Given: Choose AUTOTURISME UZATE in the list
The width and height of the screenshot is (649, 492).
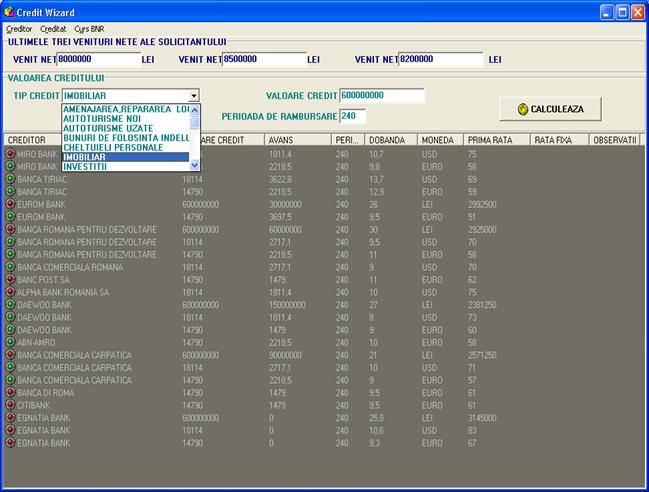Looking at the screenshot, I should coord(126,128).
